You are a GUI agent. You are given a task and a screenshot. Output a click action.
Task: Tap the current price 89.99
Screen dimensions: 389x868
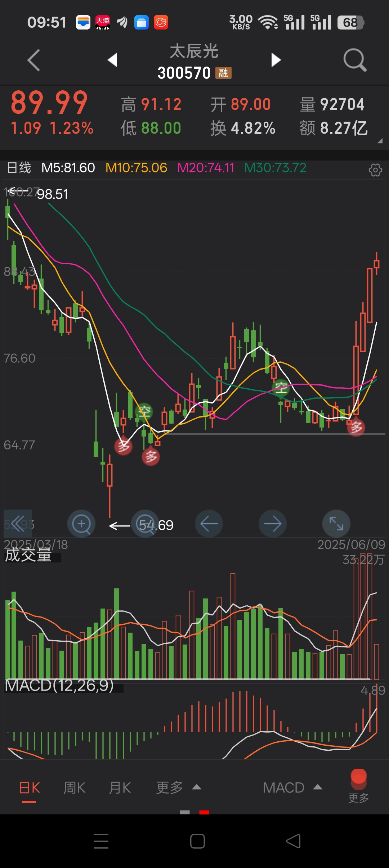click(x=49, y=103)
